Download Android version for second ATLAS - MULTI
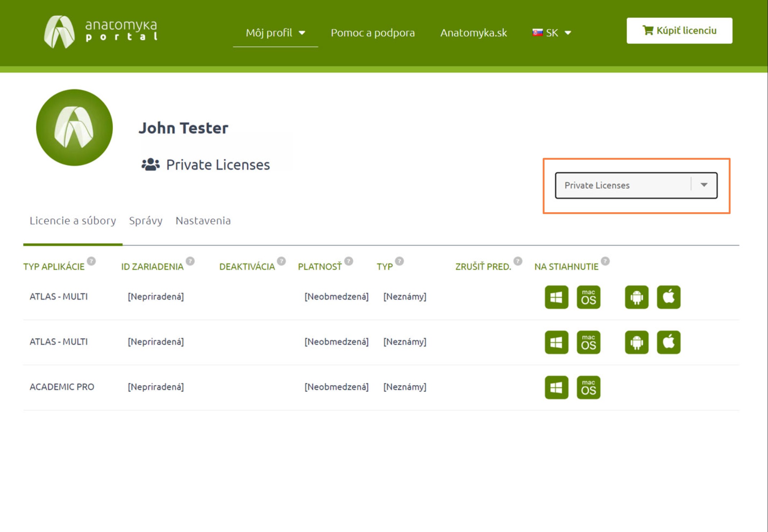 (636, 342)
